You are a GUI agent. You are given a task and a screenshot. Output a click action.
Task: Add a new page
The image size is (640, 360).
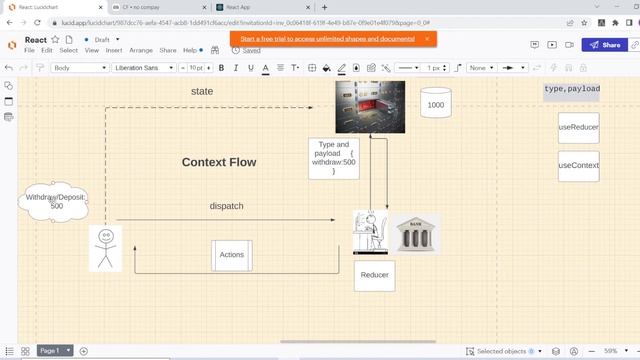pos(84,351)
